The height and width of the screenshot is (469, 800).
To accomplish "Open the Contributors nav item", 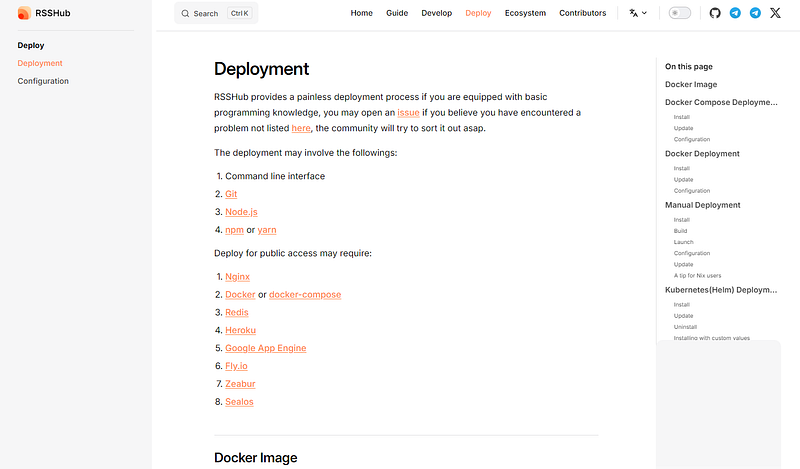I will (583, 13).
